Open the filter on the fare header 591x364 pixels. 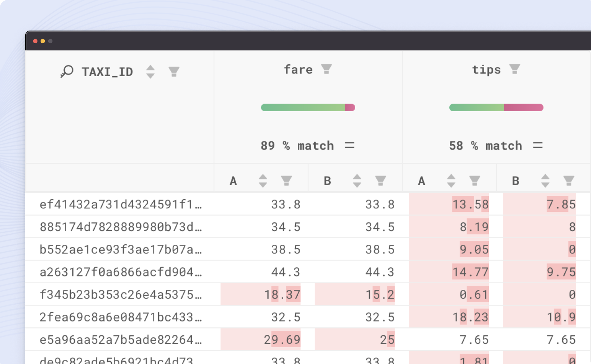click(x=326, y=69)
